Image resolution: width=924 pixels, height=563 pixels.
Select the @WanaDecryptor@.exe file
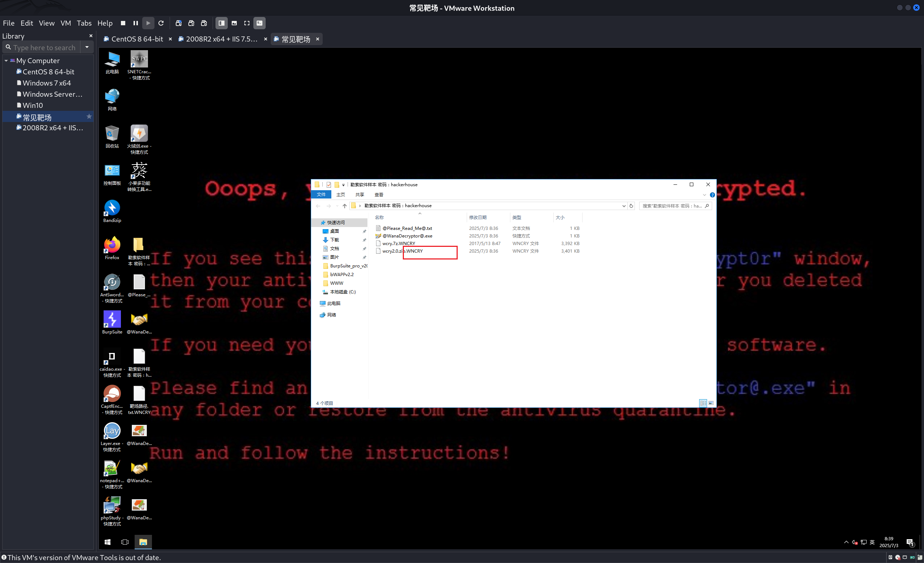point(407,236)
